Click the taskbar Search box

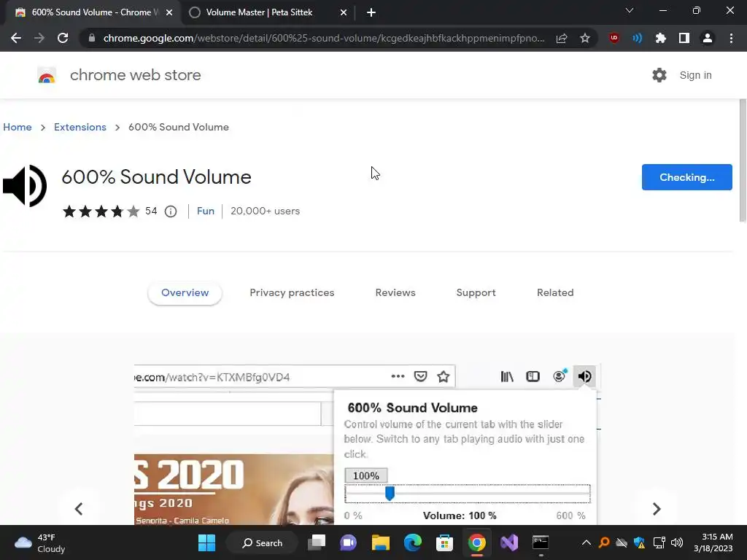[263, 542]
